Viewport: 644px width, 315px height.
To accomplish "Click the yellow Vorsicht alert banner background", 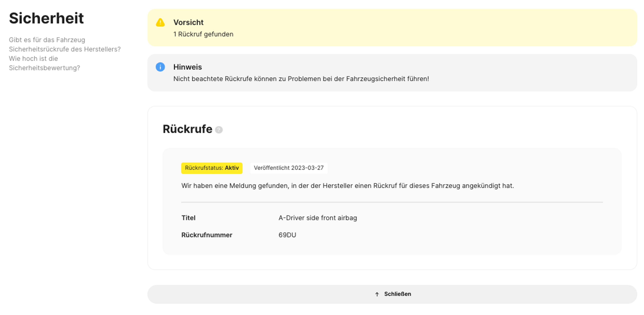I will 425,27.
